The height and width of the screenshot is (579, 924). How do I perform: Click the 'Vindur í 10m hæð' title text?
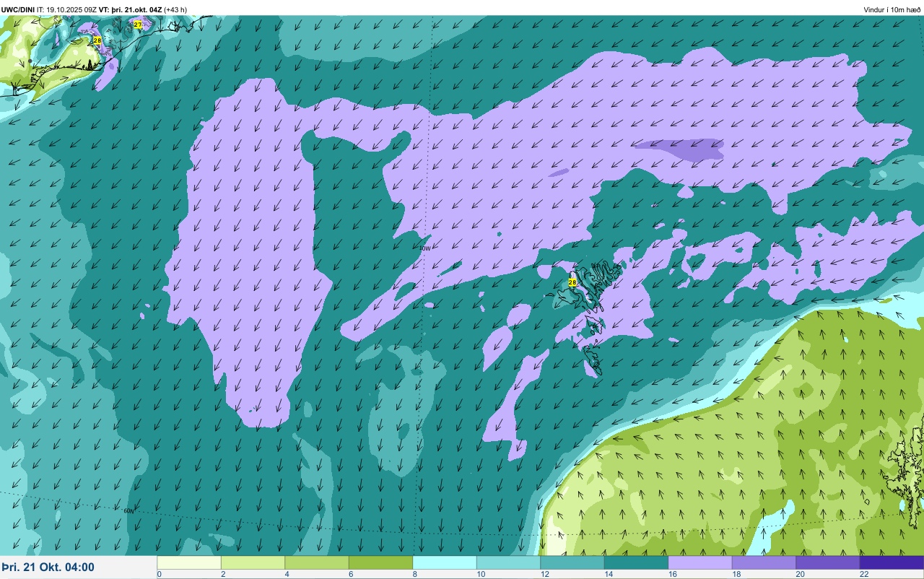pos(892,10)
